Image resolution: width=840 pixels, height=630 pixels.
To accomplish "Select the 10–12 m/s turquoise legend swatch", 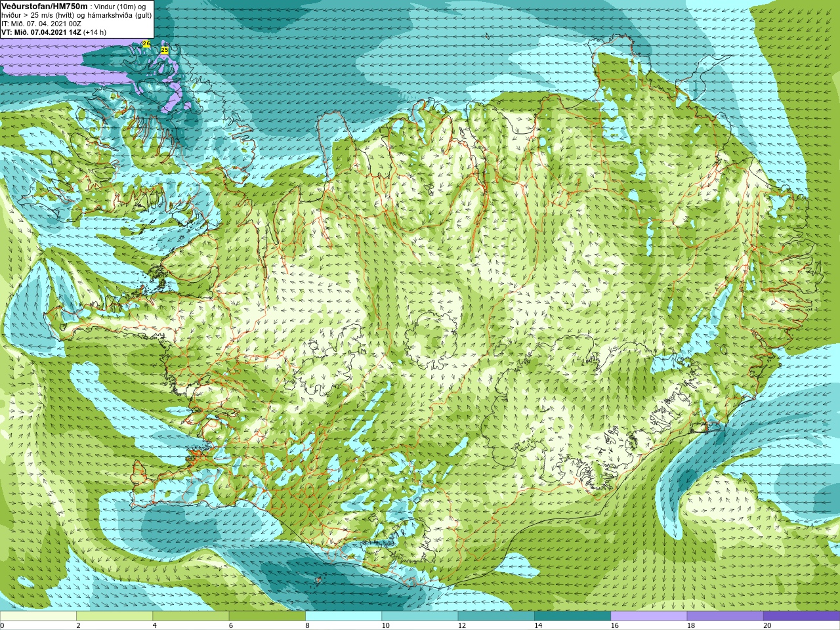I will (420, 616).
